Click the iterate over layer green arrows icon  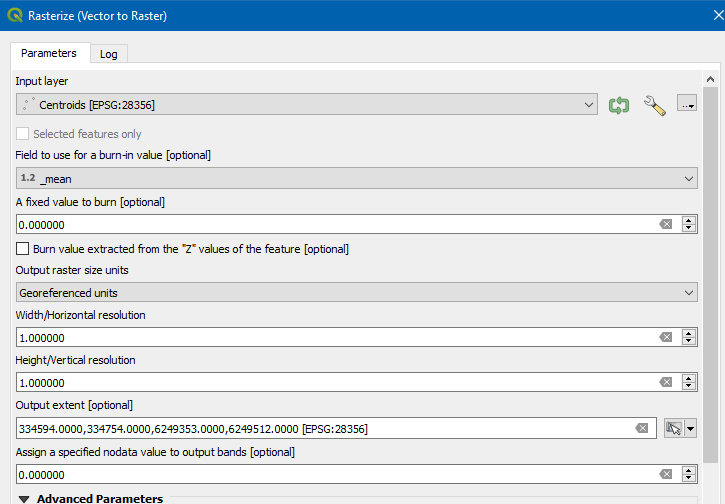tap(619, 105)
